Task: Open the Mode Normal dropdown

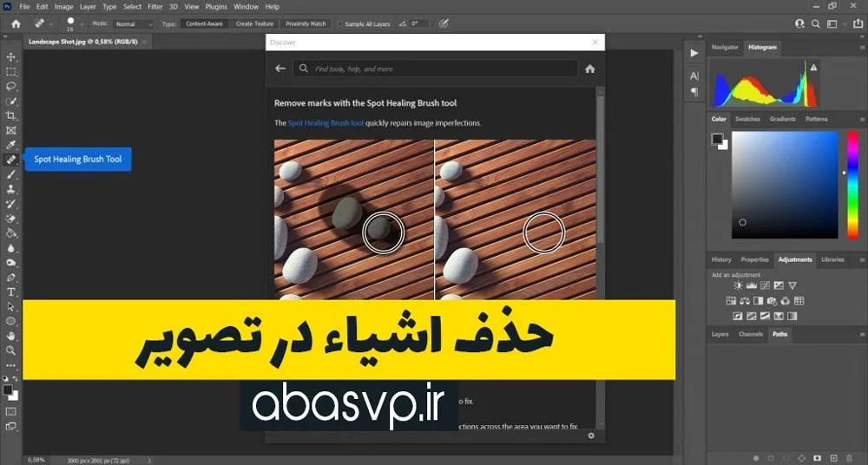Action: click(x=134, y=24)
